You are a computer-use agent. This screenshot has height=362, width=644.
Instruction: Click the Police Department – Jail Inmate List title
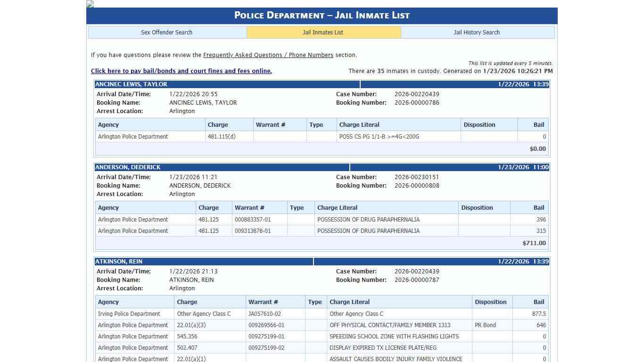(x=322, y=16)
